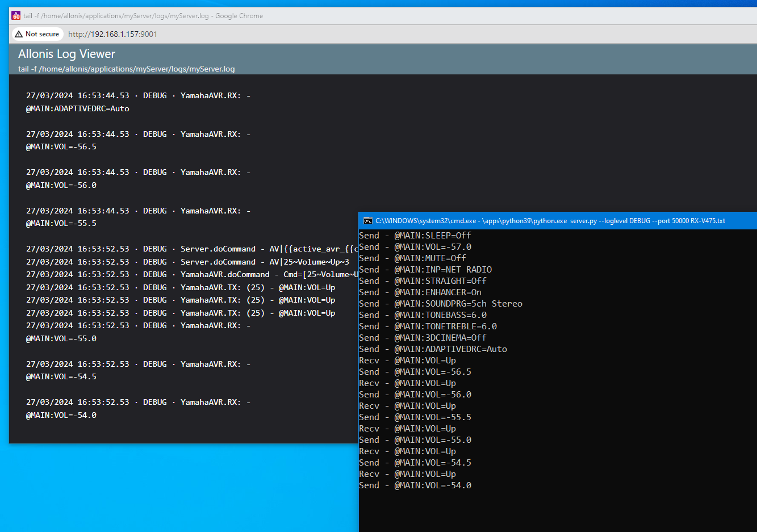Click Send @MAIN:VOL=-55.5 in the console
Image resolution: width=757 pixels, height=532 pixels.
tap(415, 417)
